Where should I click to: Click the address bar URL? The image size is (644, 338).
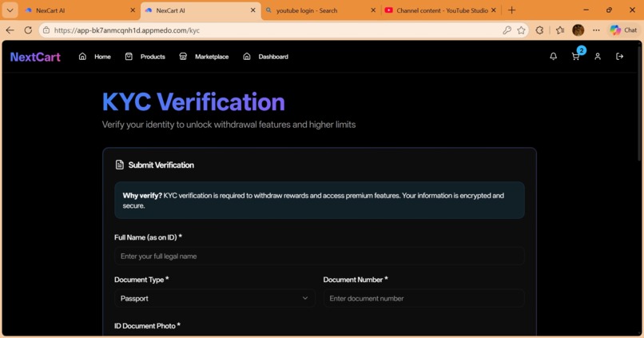[126, 30]
